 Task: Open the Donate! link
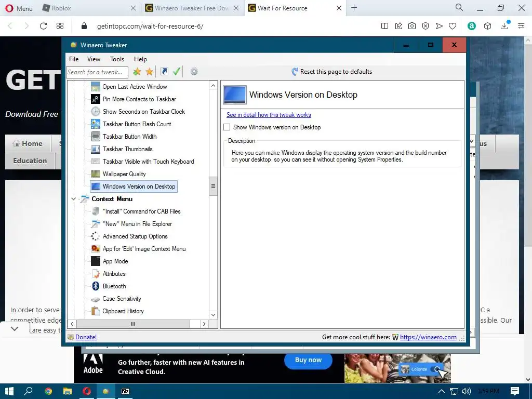pos(86,337)
